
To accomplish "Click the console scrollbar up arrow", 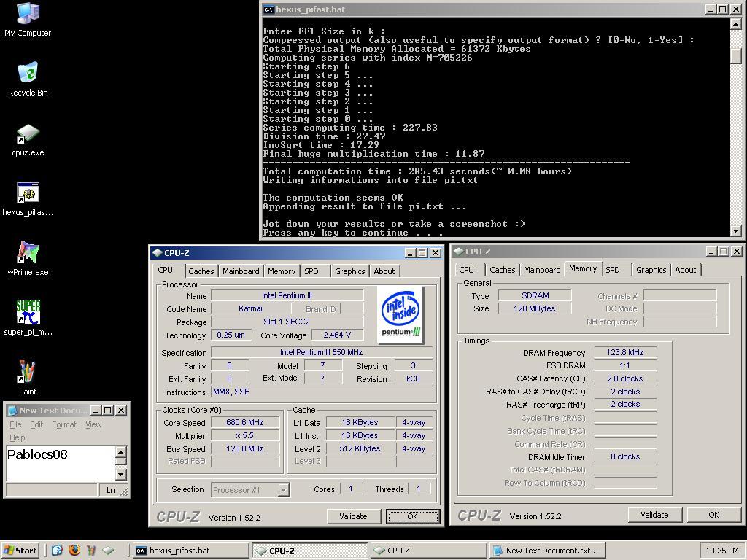I will (x=736, y=24).
